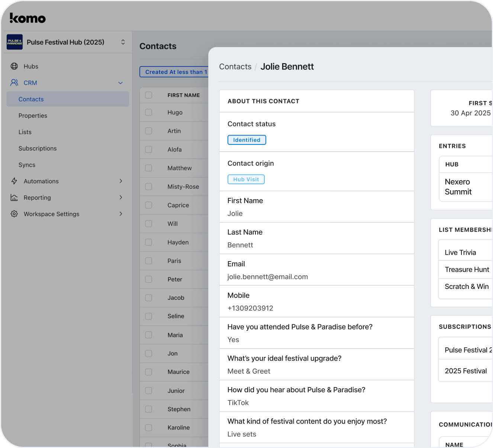Viewport: 493px width, 448px height.
Task: Click the Komo logo
Action: click(x=28, y=18)
